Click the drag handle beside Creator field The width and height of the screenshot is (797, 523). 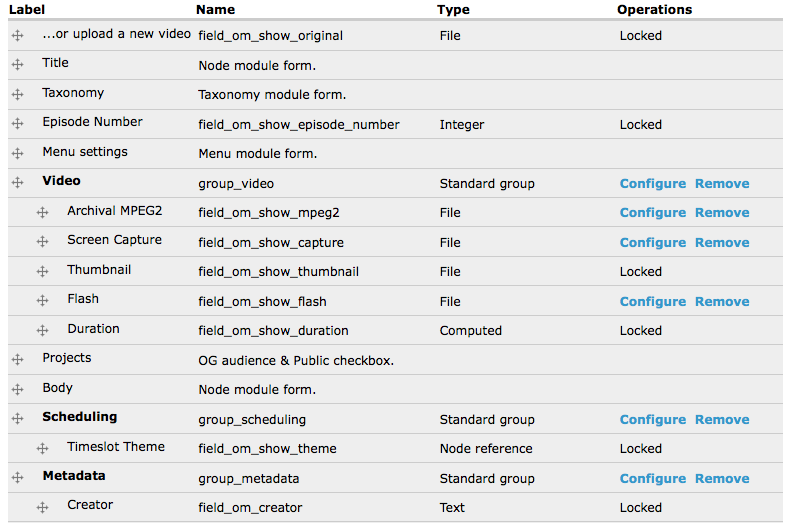[42, 507]
